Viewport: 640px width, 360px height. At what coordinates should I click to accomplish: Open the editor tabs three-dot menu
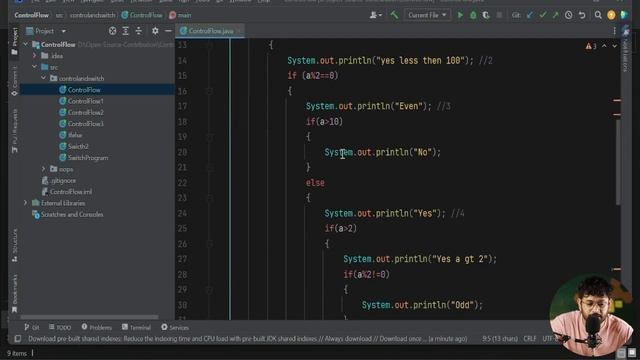pyautogui.click(x=614, y=31)
